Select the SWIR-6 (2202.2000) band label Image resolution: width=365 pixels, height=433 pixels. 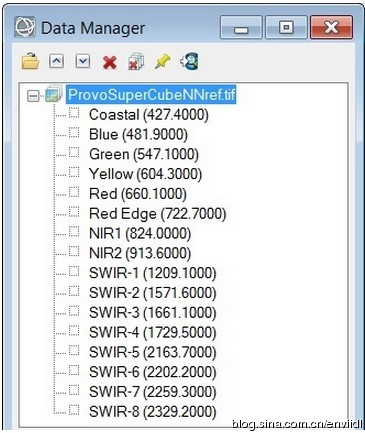pos(153,372)
